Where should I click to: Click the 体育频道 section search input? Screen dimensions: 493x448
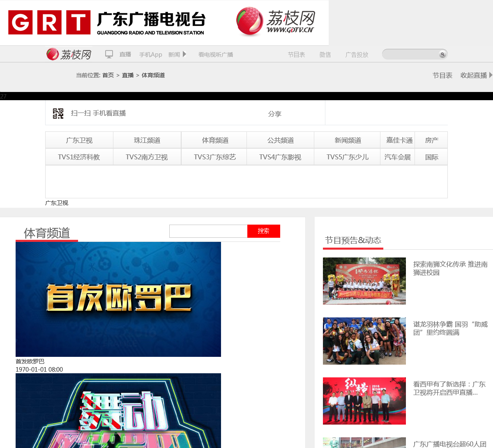pos(208,231)
